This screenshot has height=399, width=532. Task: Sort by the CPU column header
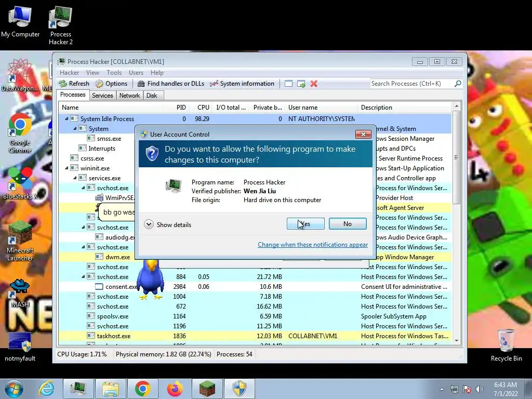pyautogui.click(x=201, y=108)
